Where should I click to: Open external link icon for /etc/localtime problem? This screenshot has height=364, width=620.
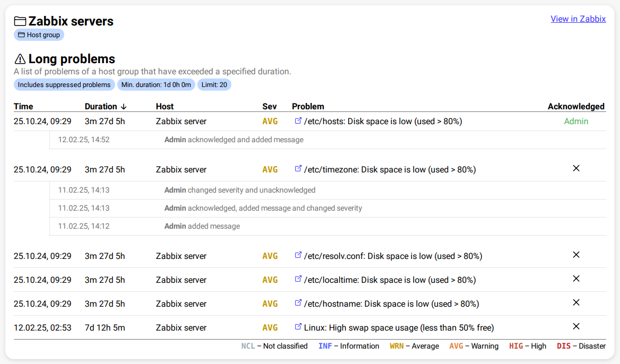pos(298,280)
